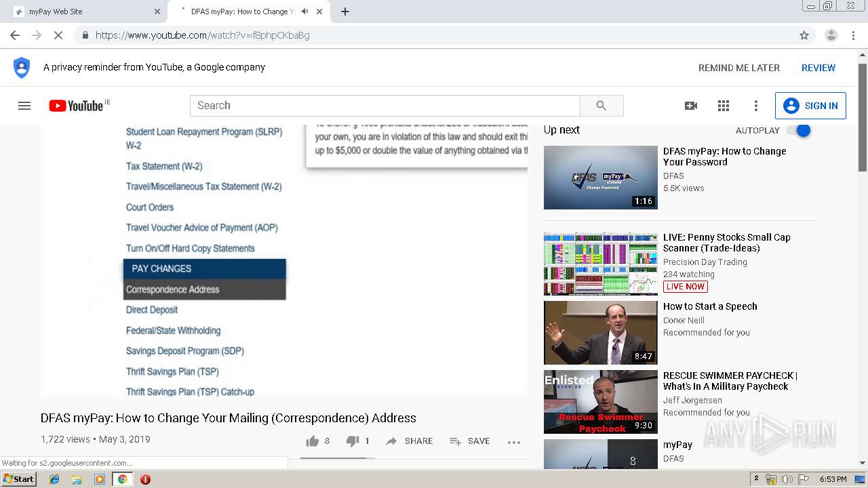Viewport: 868px width, 488px height.
Task: Click the browser address bar URL
Action: [203, 35]
